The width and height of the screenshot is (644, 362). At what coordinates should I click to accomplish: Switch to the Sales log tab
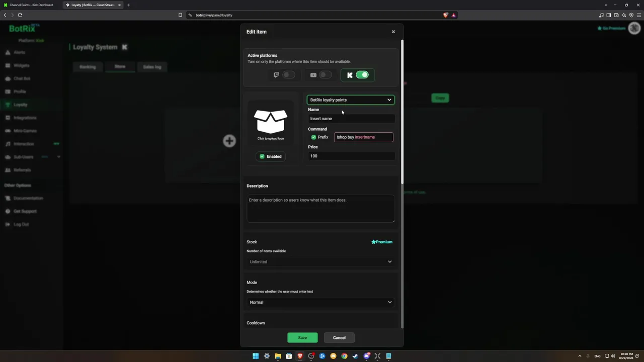[152, 67]
